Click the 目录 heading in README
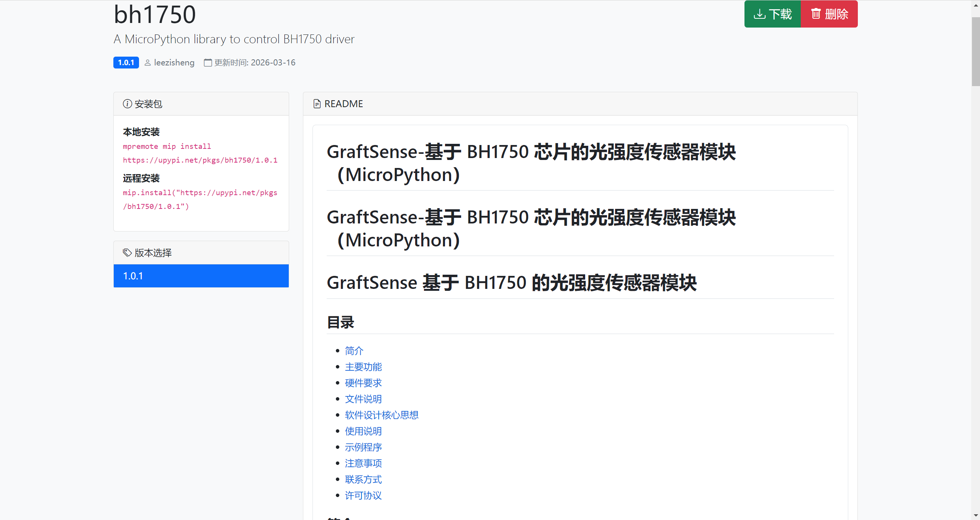The height and width of the screenshot is (520, 980). coord(340,322)
